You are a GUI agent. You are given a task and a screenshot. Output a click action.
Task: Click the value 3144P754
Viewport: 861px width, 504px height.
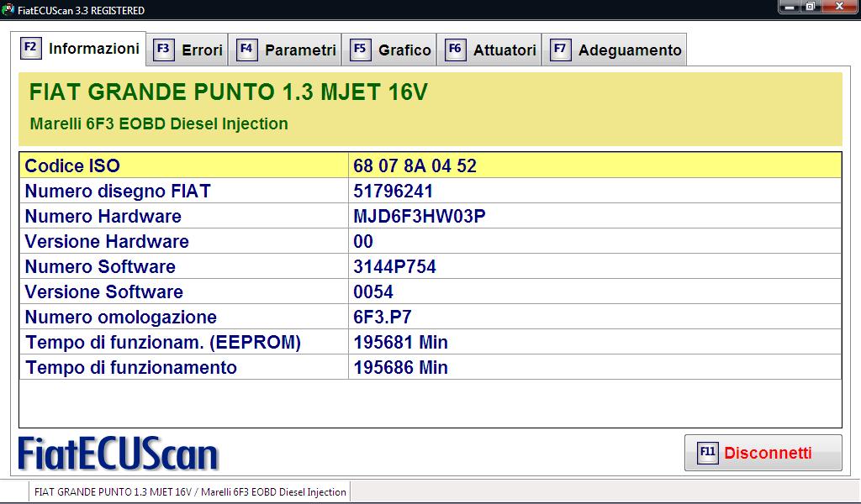[395, 266]
